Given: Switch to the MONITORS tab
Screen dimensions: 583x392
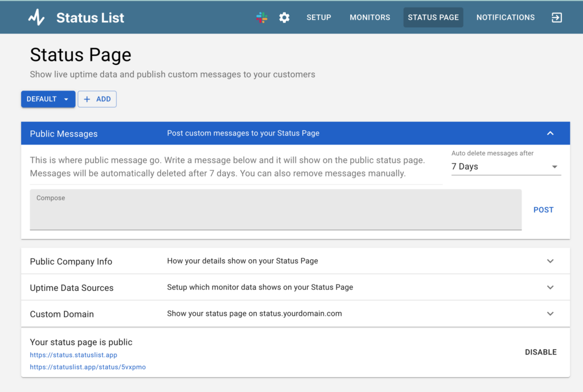Looking at the screenshot, I should point(370,18).
